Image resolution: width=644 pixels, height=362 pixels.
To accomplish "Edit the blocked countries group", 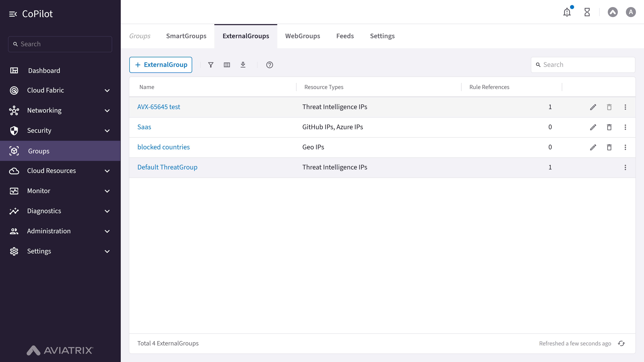I will [593, 147].
